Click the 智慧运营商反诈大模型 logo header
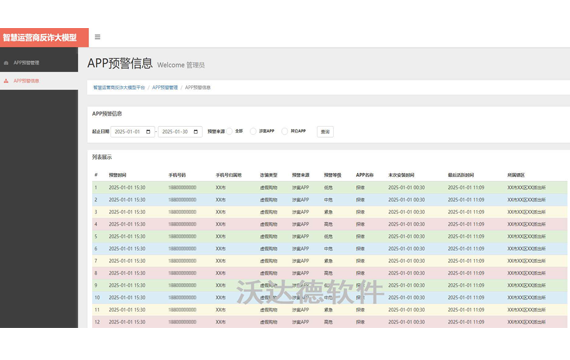Image resolution: width=570 pixels, height=360 pixels. 44,37
